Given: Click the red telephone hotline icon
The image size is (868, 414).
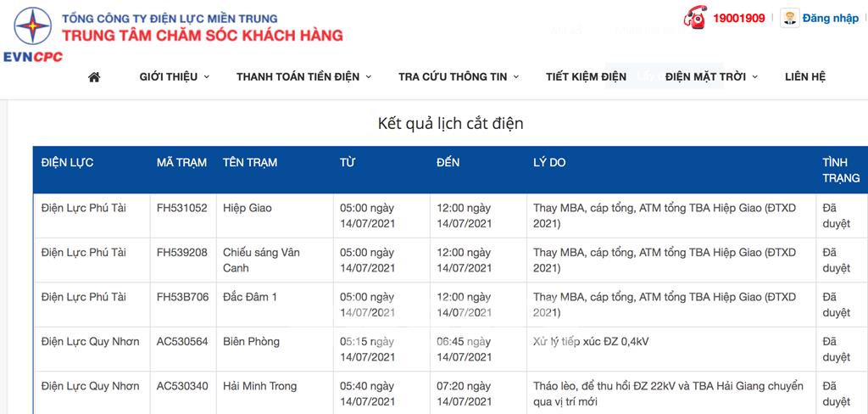Looking at the screenshot, I should click(695, 17).
